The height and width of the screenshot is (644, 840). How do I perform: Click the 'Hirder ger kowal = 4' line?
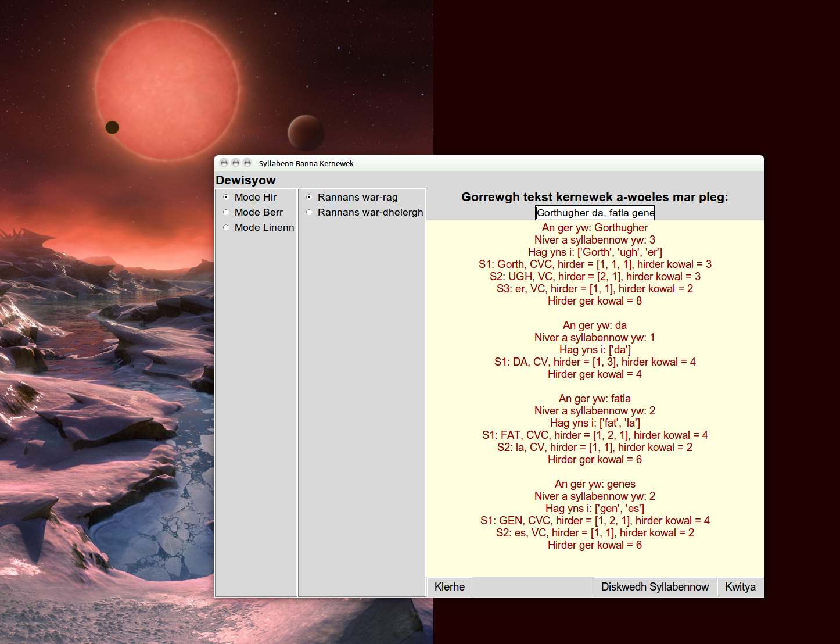coord(595,374)
